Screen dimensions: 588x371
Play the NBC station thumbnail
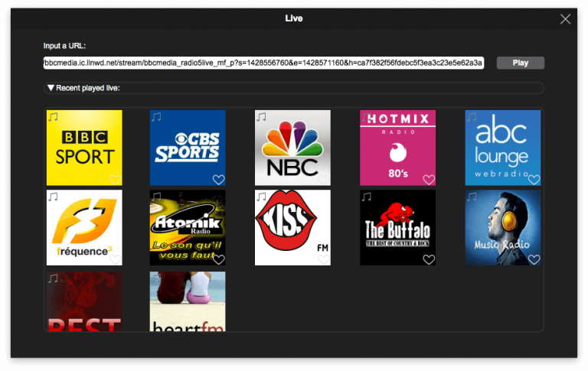point(292,148)
